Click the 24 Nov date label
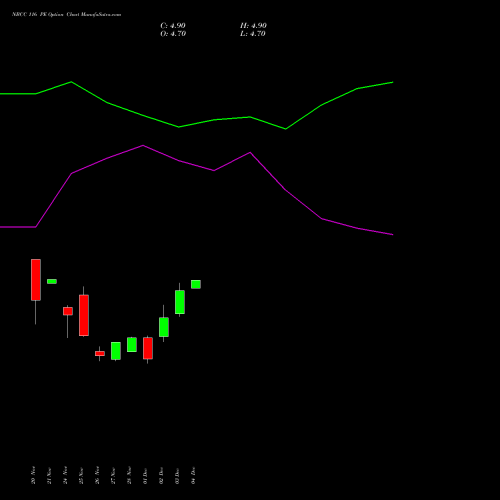 (x=65, y=475)
